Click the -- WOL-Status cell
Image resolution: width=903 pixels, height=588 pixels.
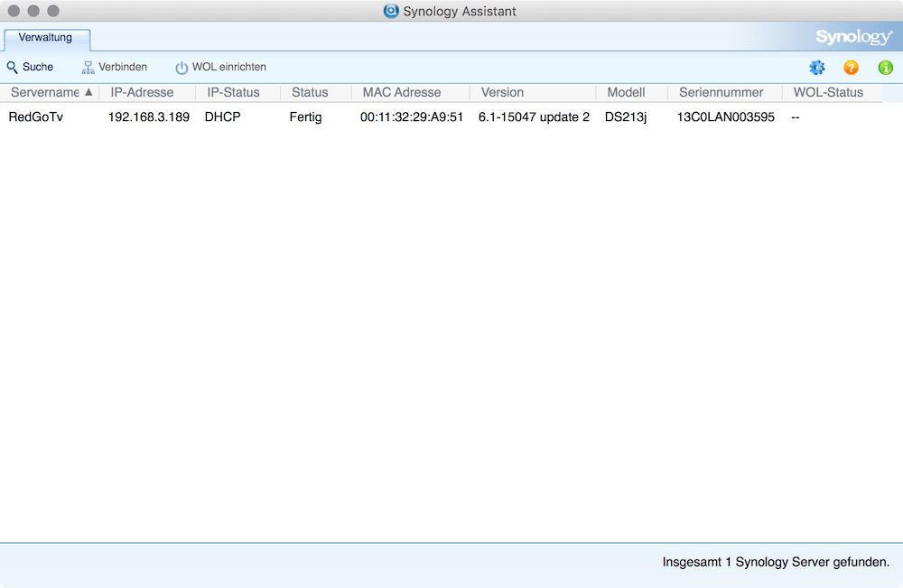[x=796, y=117]
